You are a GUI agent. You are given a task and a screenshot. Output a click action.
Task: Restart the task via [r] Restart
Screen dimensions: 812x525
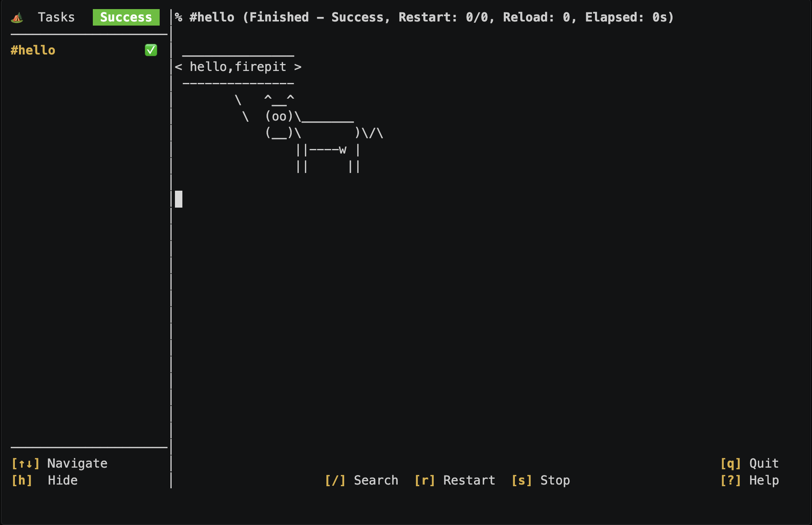tap(455, 480)
